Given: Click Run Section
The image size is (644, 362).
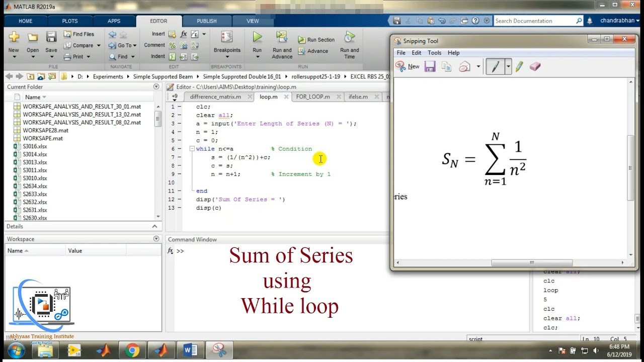Looking at the screenshot, I should [316, 40].
